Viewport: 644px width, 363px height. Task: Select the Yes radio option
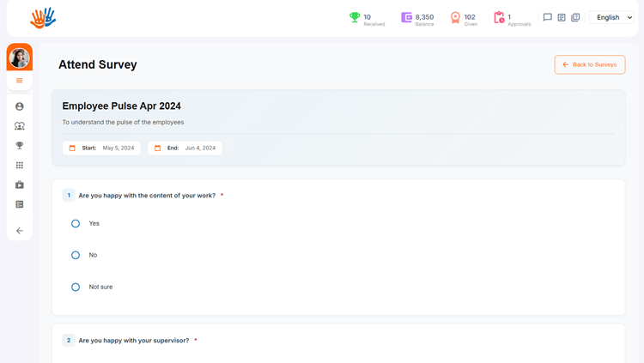pos(76,223)
